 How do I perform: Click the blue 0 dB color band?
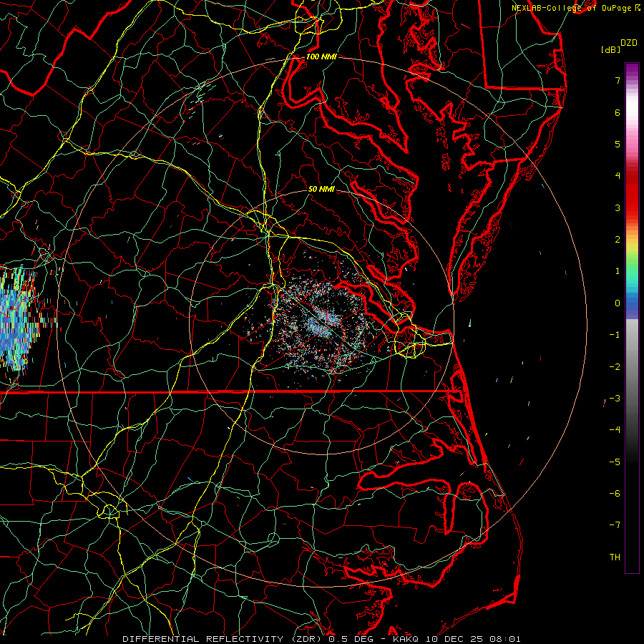(632, 304)
